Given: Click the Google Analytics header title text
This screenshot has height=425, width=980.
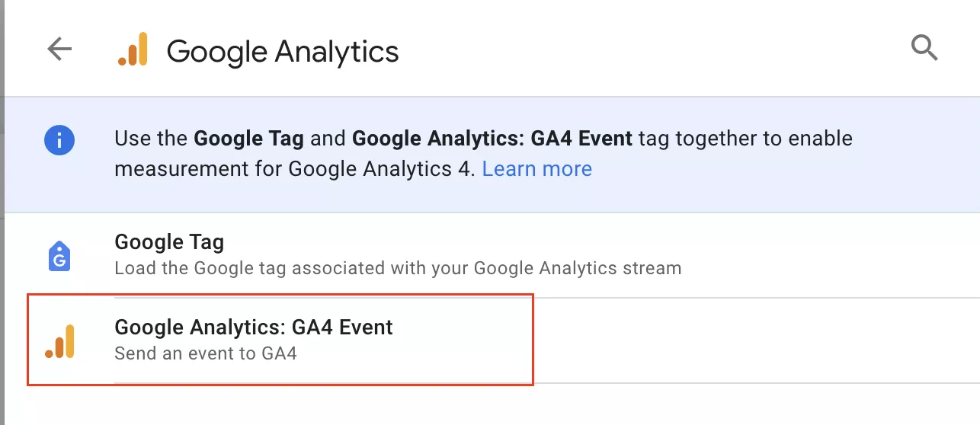Looking at the screenshot, I should pos(283,52).
